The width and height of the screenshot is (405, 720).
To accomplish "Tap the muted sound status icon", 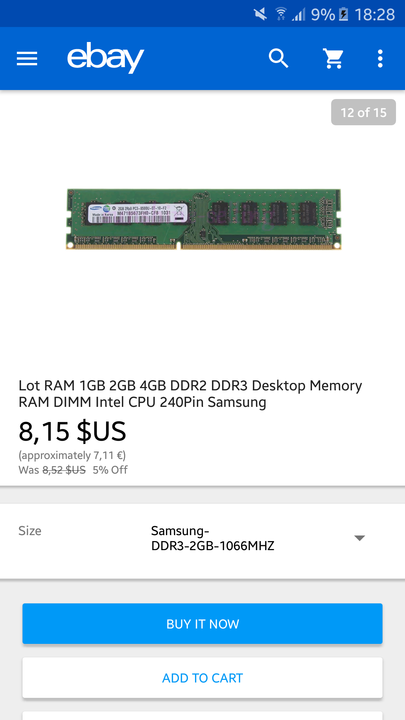I will [260, 14].
